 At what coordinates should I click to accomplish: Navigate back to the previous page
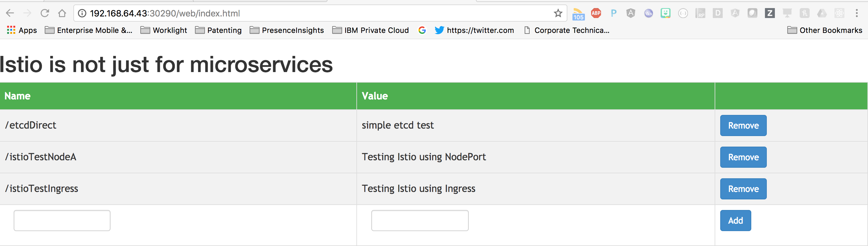pyautogui.click(x=10, y=13)
